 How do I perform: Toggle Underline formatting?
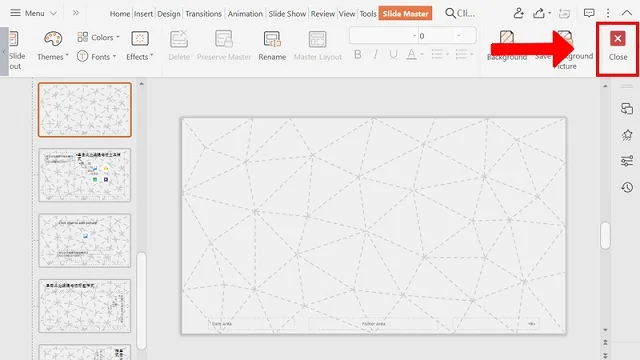click(393, 54)
